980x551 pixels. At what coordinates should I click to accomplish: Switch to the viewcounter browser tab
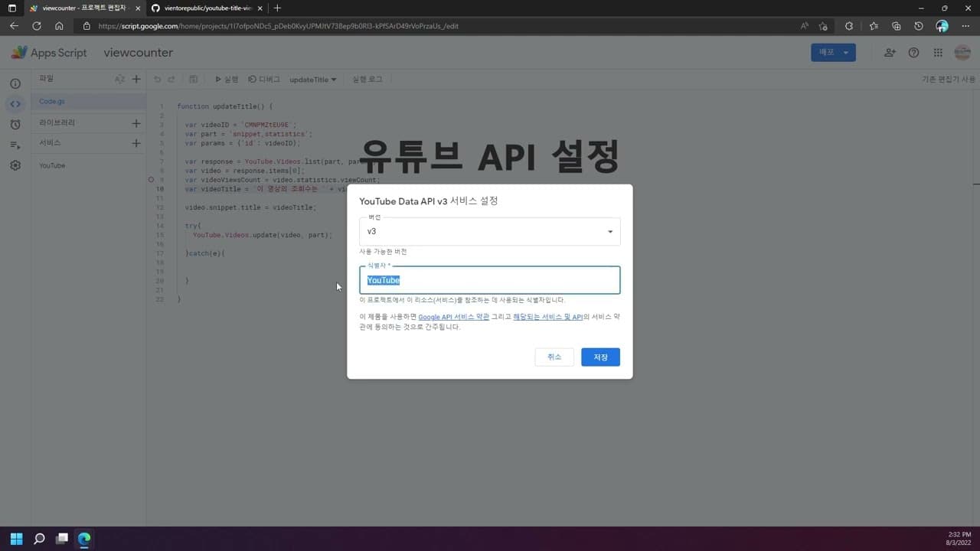[83, 8]
